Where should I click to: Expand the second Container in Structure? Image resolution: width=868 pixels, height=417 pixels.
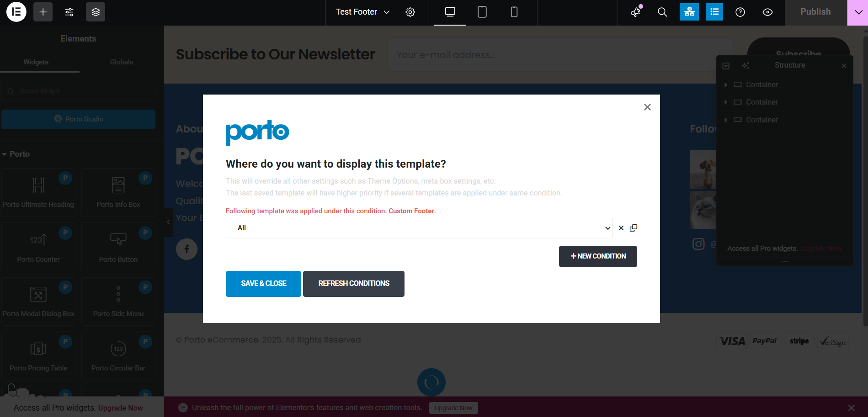pyautogui.click(x=725, y=102)
